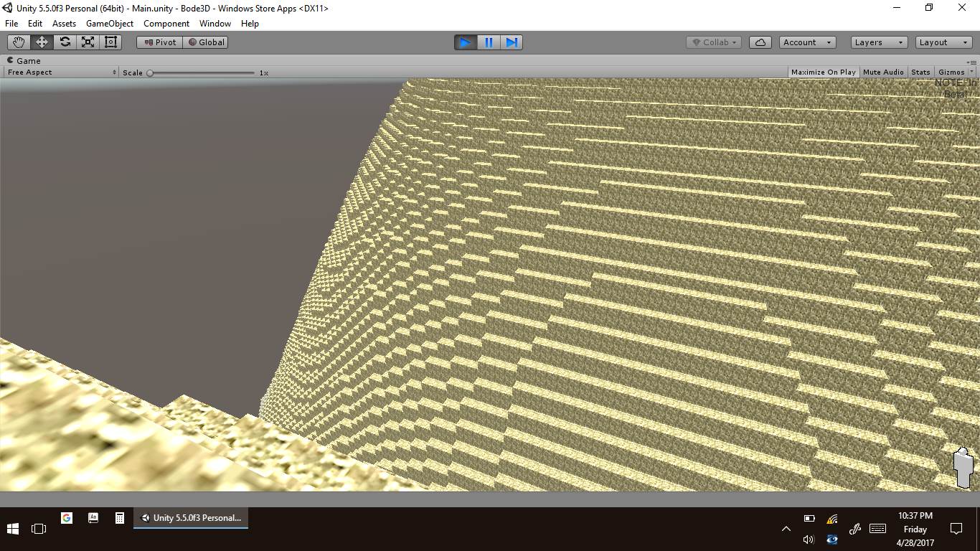Pause the running game
980x551 pixels.
(x=489, y=42)
